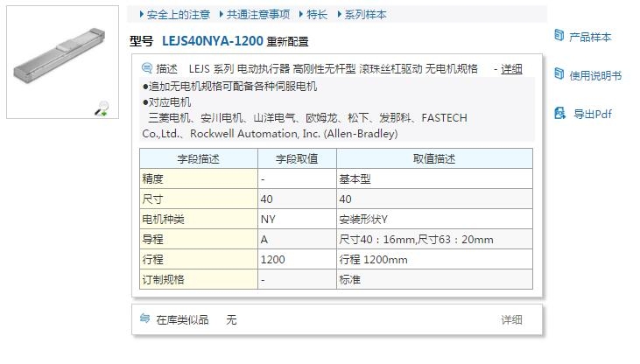The width and height of the screenshot is (640, 364).
Task: Open 详细 link in 在库类似品 row
Action: (x=511, y=320)
